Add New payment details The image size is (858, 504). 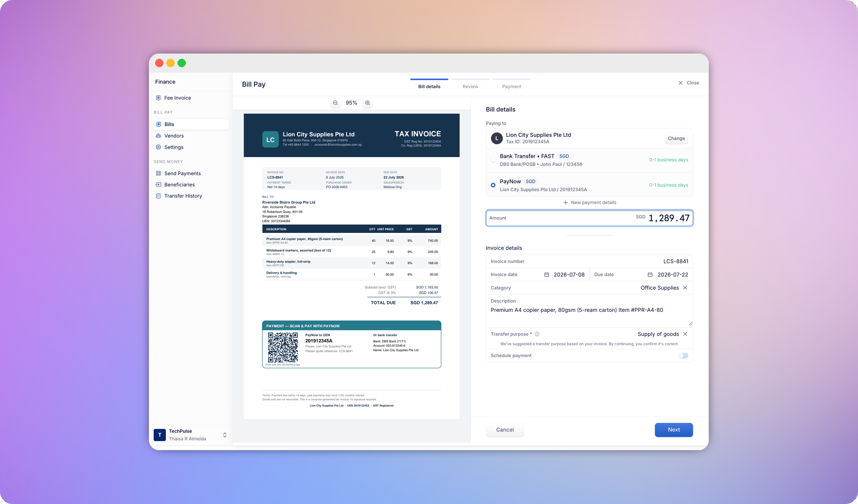pyautogui.click(x=589, y=203)
